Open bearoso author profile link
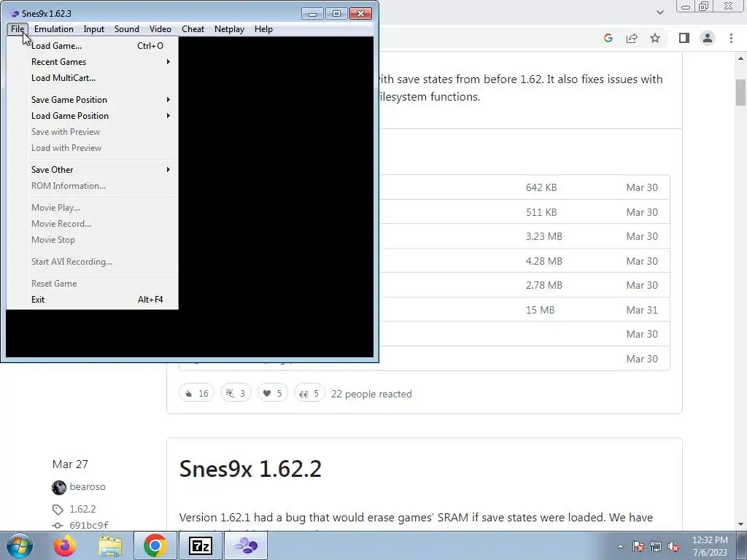The height and width of the screenshot is (560, 747). (x=88, y=486)
